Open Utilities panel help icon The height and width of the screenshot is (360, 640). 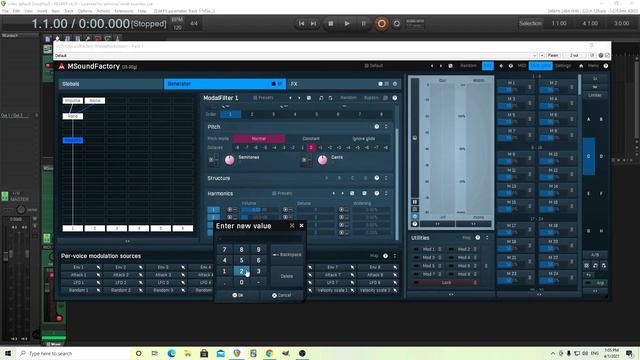pyautogui.click(x=478, y=238)
